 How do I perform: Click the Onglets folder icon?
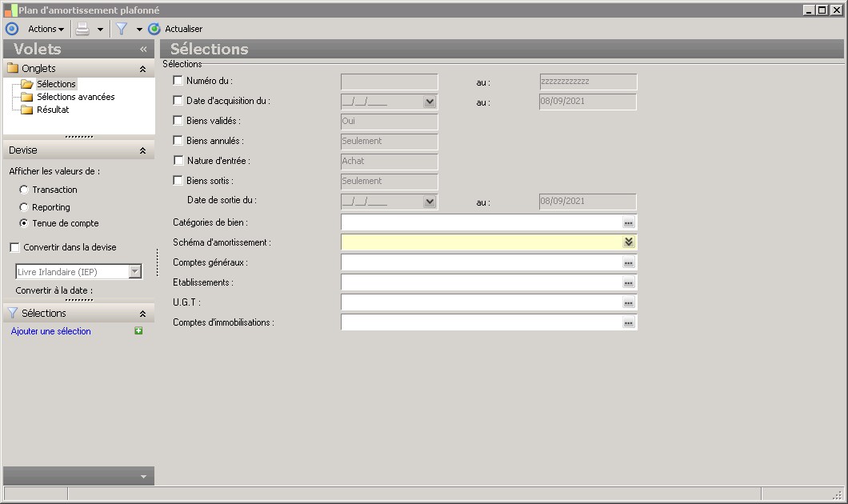pyautogui.click(x=13, y=68)
